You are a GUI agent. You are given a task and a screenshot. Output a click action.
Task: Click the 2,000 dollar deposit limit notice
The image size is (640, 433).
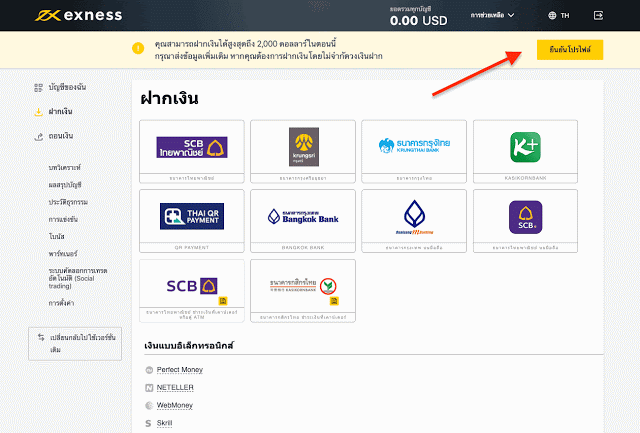pos(269,50)
